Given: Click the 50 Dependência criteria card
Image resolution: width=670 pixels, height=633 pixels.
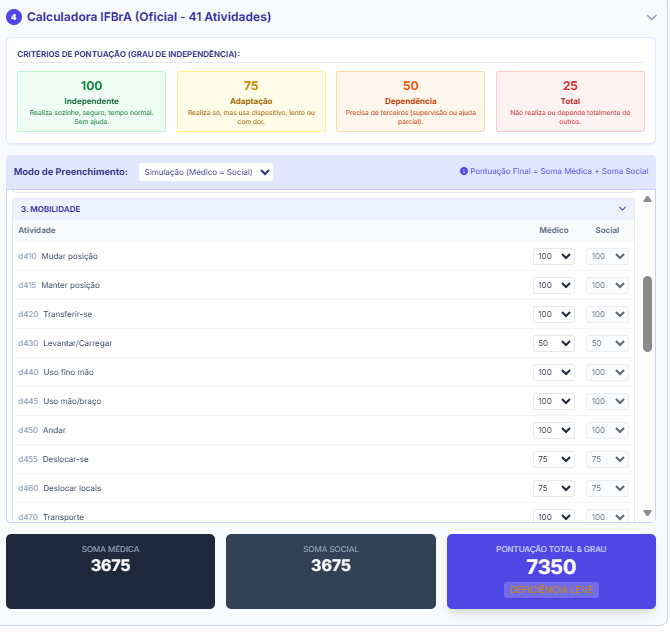Looking at the screenshot, I should (x=410, y=101).
